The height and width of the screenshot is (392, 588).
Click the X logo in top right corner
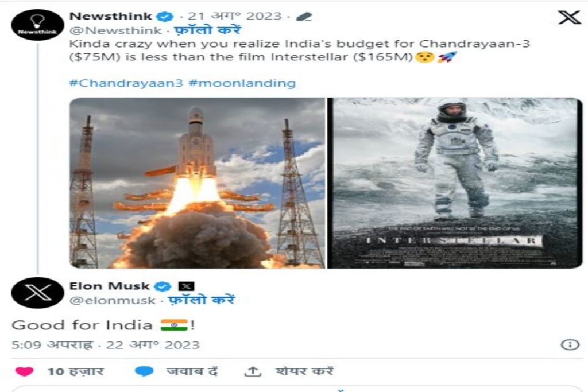pos(569,17)
